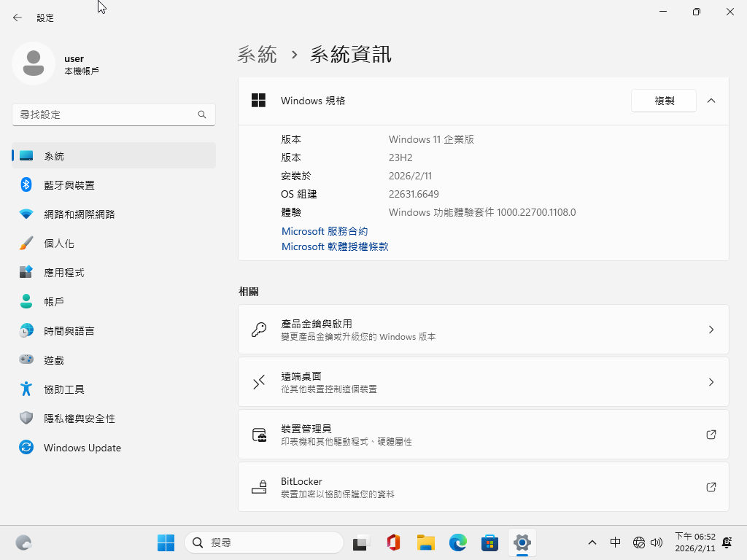Show hidden system tray icons
This screenshot has height=560, width=747.
pyautogui.click(x=592, y=542)
